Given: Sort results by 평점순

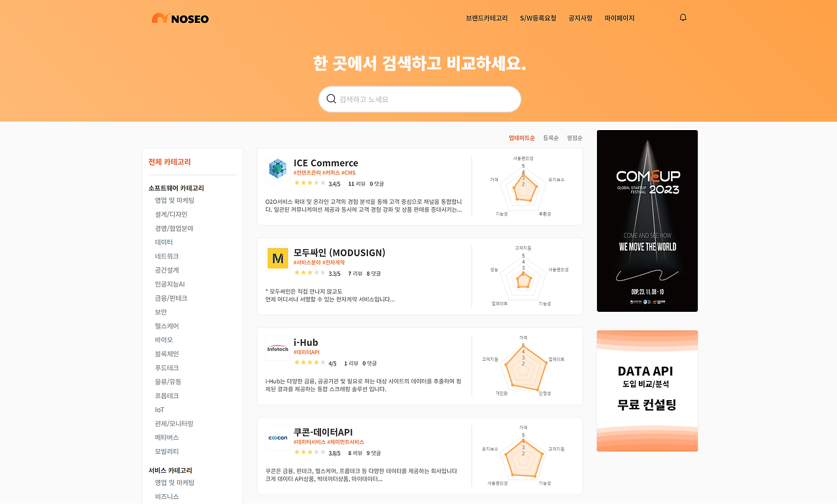Looking at the screenshot, I should 575,138.
